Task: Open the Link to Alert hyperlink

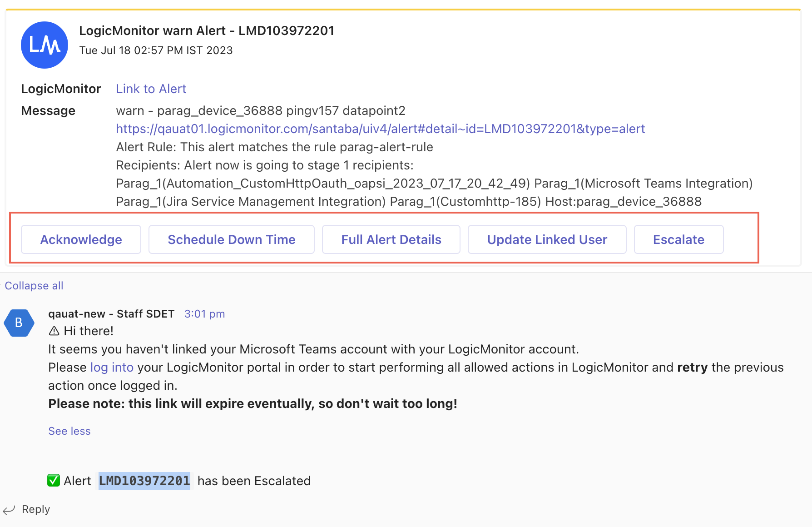Action: (x=151, y=89)
